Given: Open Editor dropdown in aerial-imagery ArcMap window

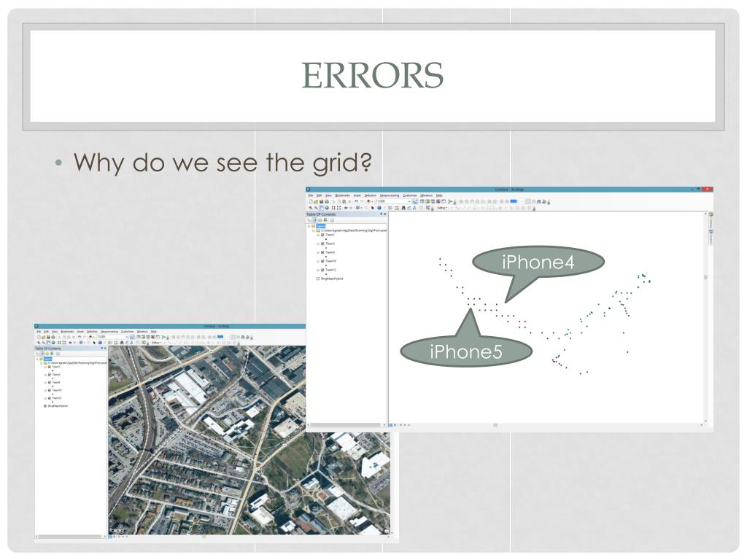Looking at the screenshot, I should 156,343.
